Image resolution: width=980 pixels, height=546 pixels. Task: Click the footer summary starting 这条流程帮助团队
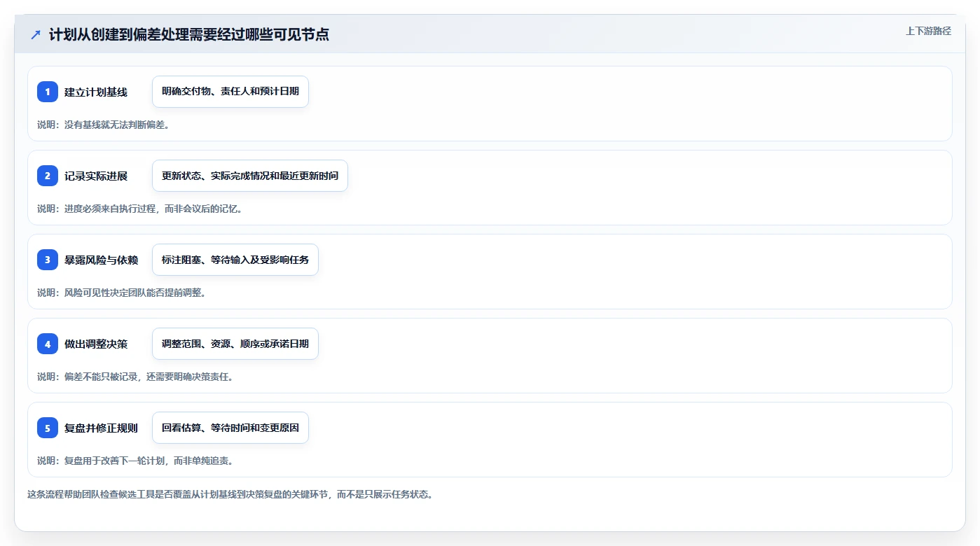230,494
